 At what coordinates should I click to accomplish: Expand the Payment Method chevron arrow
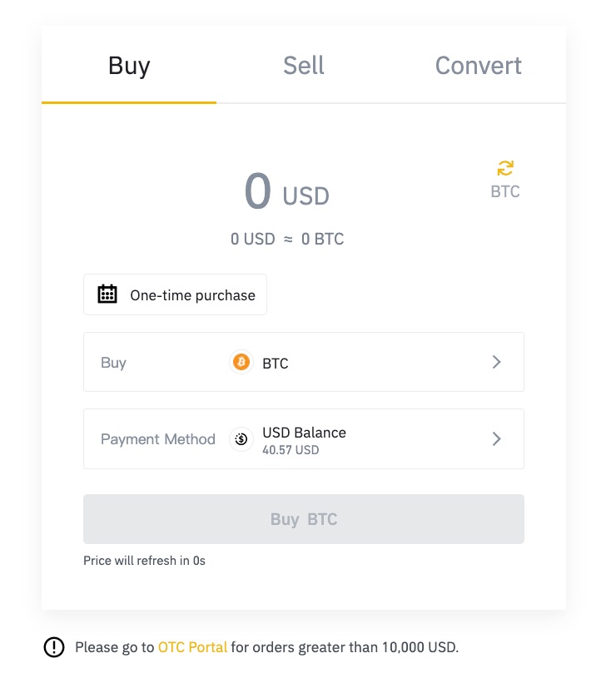(496, 439)
